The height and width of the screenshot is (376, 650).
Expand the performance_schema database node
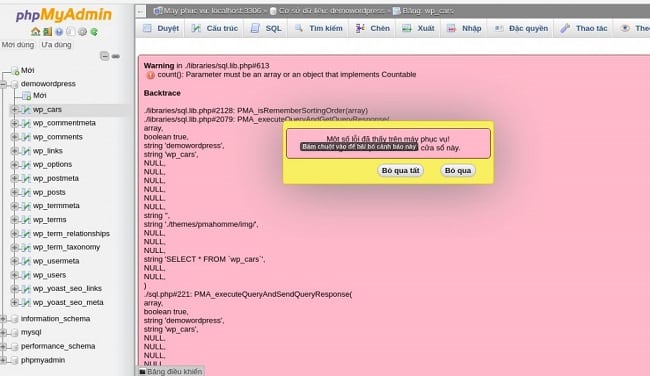3,346
